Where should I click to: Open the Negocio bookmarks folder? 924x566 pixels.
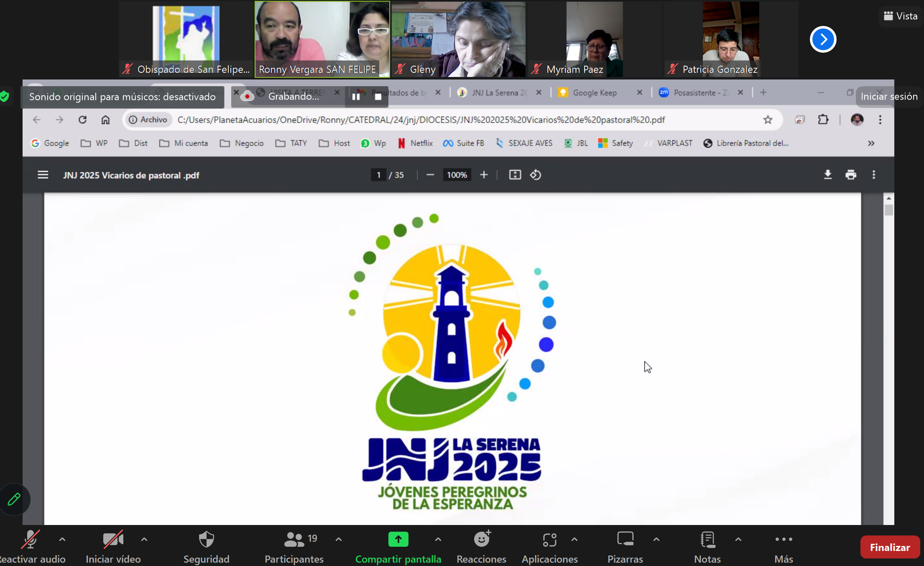242,143
